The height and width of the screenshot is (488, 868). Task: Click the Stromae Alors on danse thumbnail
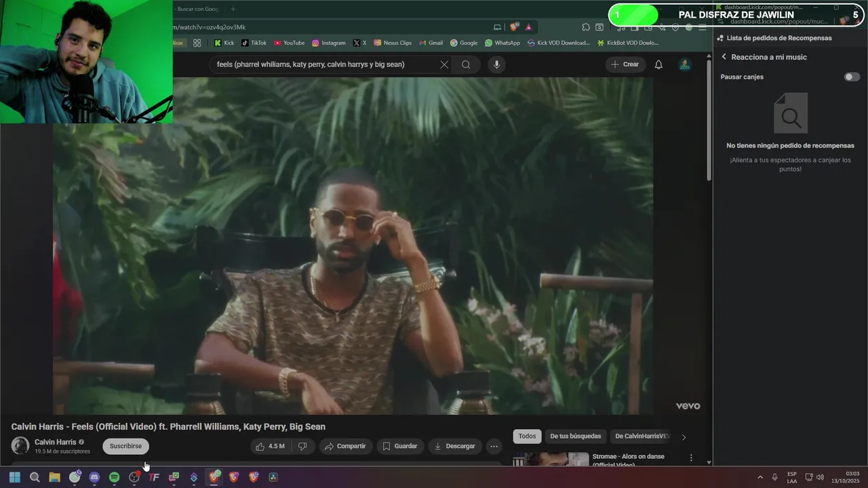tap(551, 459)
